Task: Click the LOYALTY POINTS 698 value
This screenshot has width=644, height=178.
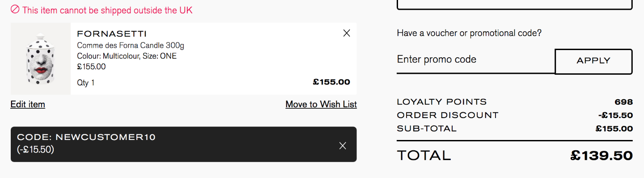Action: [x=624, y=102]
